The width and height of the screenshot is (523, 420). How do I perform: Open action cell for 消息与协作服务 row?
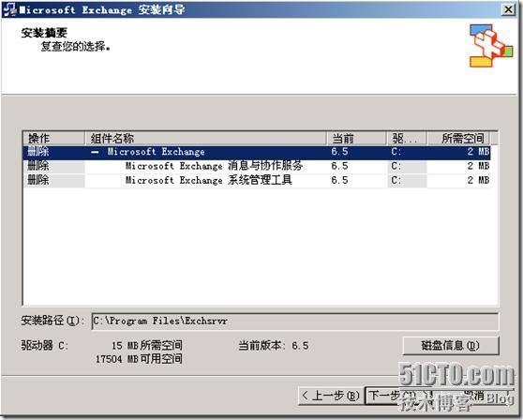(x=53, y=166)
